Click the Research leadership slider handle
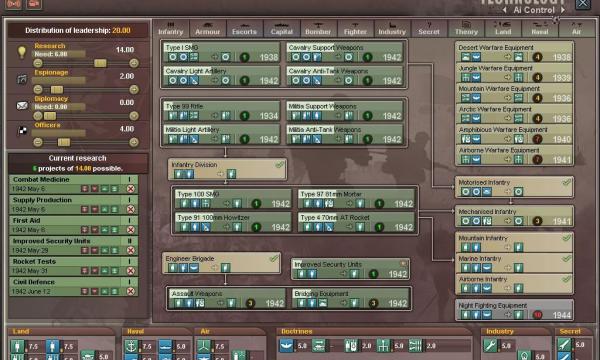 (x=100, y=63)
